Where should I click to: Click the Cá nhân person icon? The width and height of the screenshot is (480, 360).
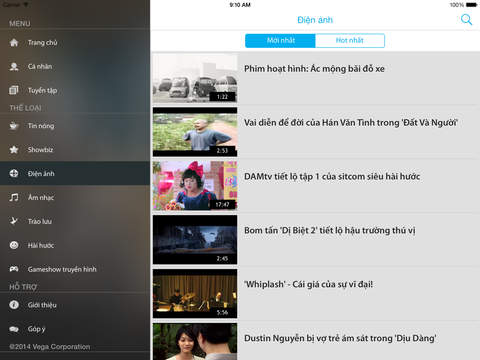pos(14,67)
